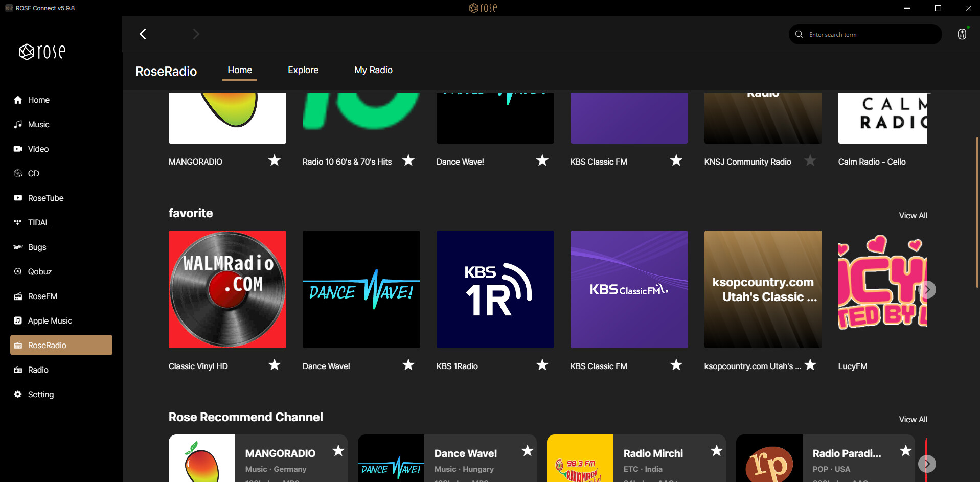Image resolution: width=980 pixels, height=482 pixels.
Task: Show next recommended channels with right chevron
Action: tap(927, 464)
